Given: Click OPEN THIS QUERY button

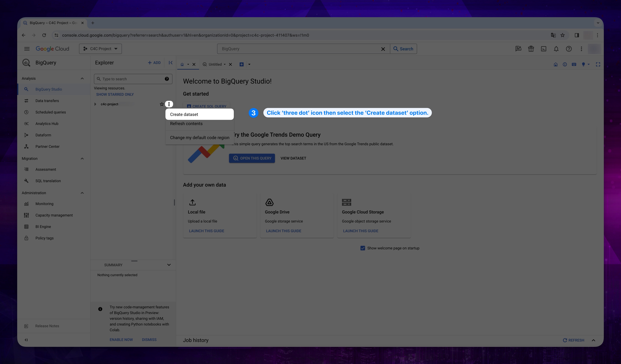Looking at the screenshot, I should 252,158.
